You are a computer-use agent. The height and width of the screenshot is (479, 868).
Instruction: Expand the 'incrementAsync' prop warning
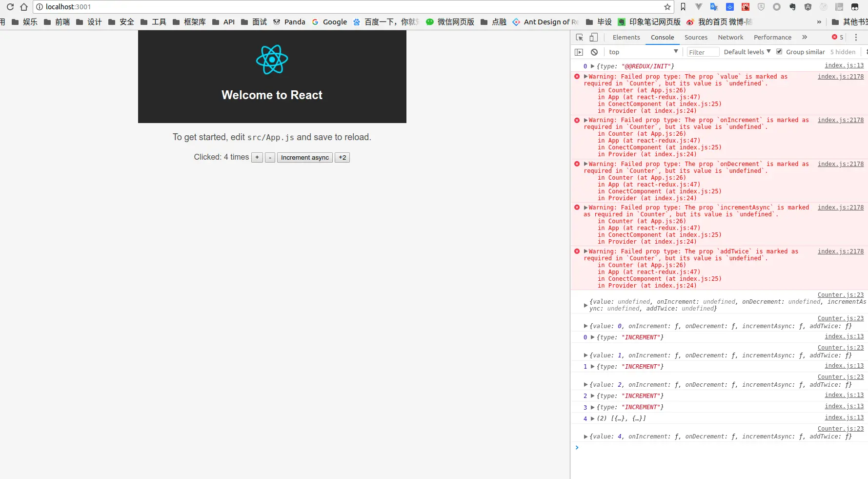coord(585,208)
